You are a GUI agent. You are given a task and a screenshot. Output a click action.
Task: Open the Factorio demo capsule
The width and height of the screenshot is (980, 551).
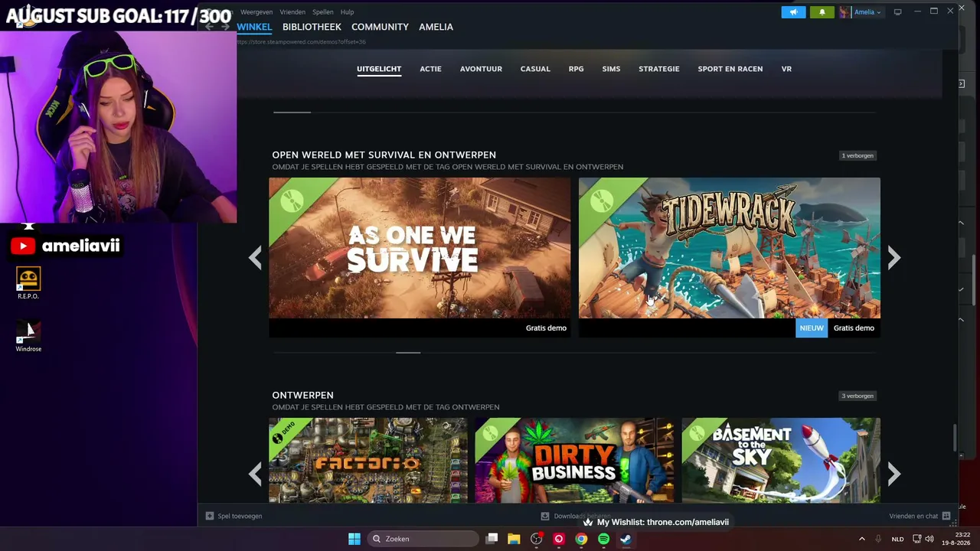(368, 460)
